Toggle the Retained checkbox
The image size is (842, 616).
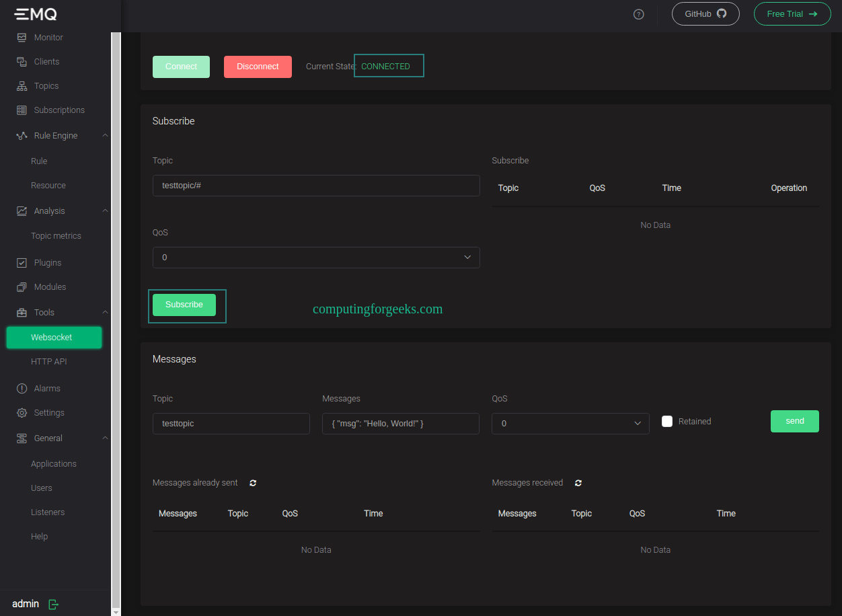(x=667, y=422)
